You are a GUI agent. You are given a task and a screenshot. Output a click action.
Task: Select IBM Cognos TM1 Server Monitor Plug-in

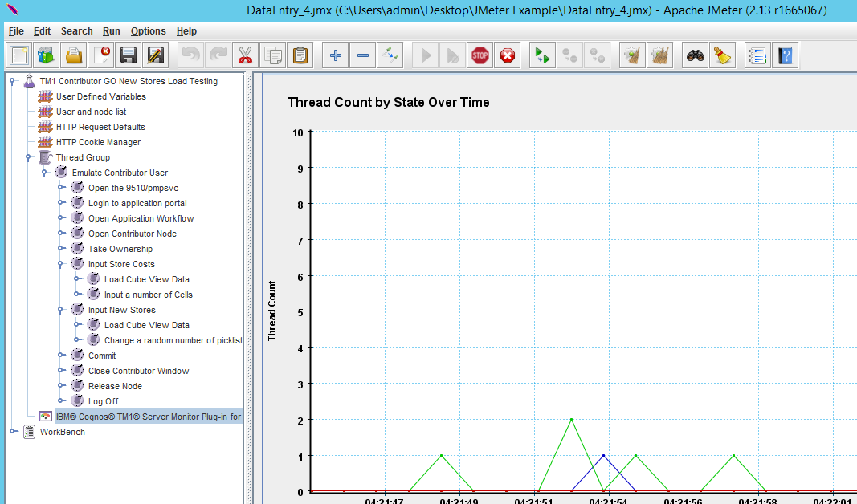point(149,417)
